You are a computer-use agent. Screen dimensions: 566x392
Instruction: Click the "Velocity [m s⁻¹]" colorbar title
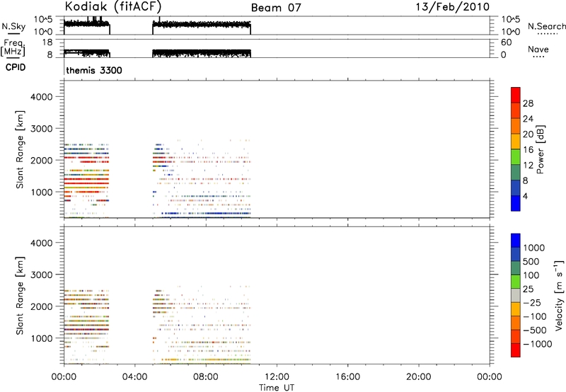[x=559, y=295]
